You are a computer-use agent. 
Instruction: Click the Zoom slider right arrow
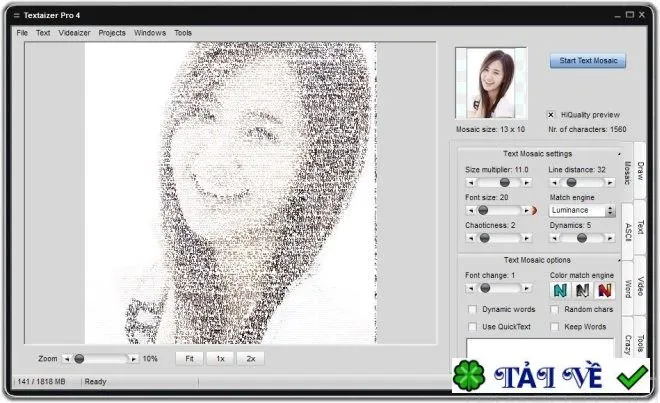pyautogui.click(x=133, y=359)
